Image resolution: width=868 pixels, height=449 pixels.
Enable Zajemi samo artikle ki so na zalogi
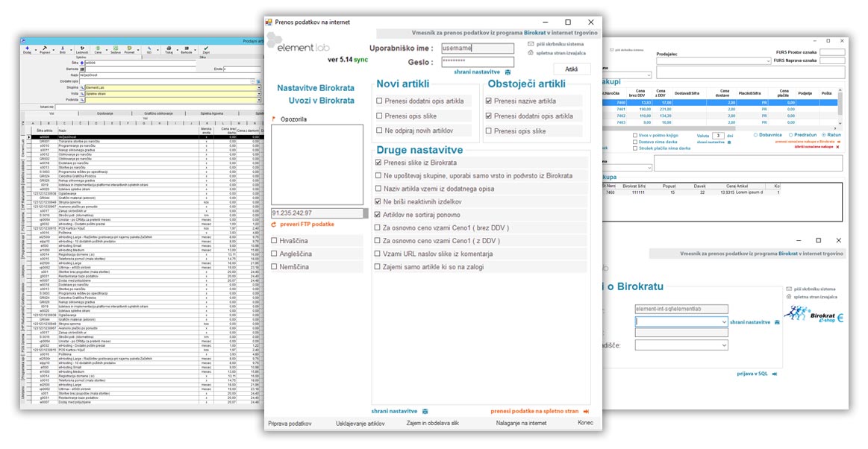378,267
